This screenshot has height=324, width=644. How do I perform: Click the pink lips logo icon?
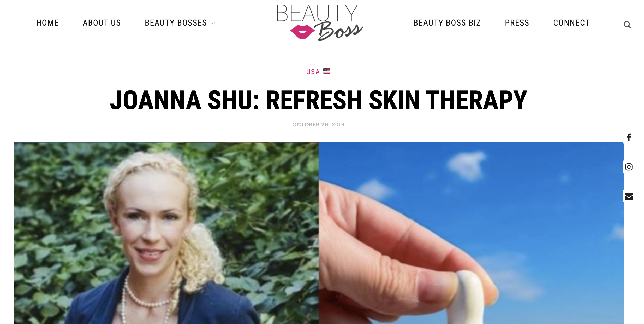[x=302, y=32]
